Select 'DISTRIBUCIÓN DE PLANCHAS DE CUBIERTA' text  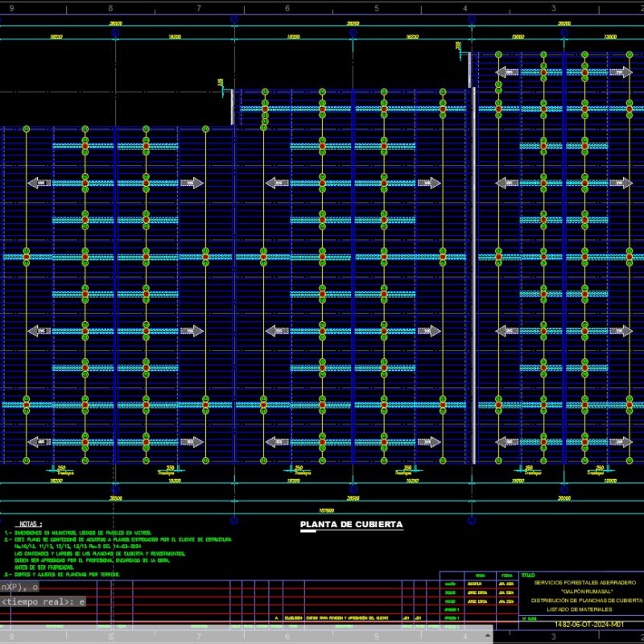coord(587,601)
